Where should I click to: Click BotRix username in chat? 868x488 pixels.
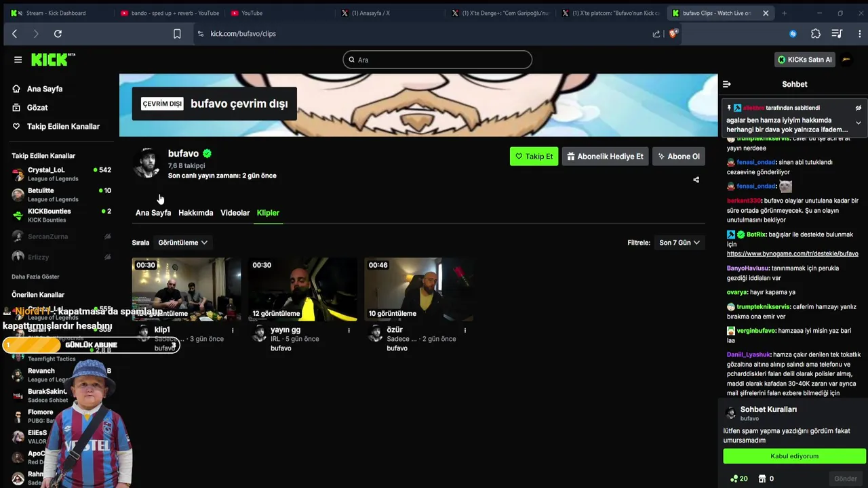click(756, 235)
